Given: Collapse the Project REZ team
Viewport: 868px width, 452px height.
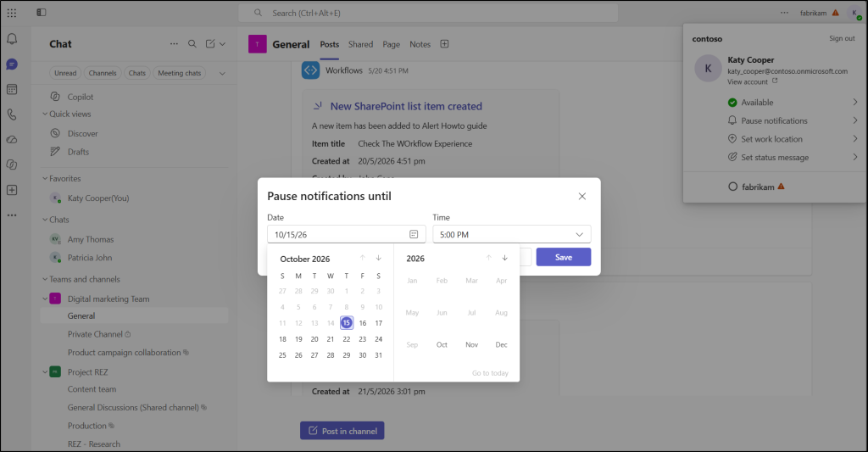Looking at the screenshot, I should click(45, 371).
